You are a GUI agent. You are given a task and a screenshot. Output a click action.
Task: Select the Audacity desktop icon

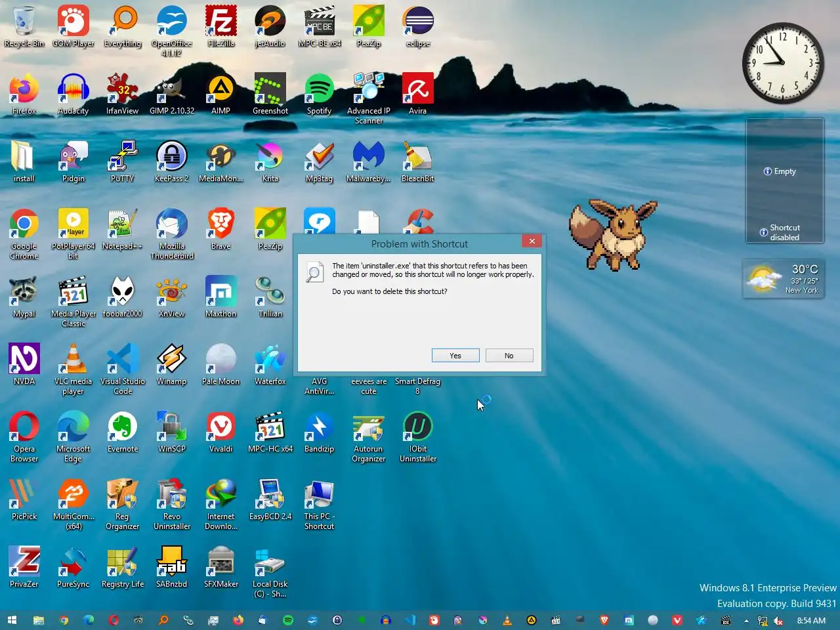tap(73, 94)
